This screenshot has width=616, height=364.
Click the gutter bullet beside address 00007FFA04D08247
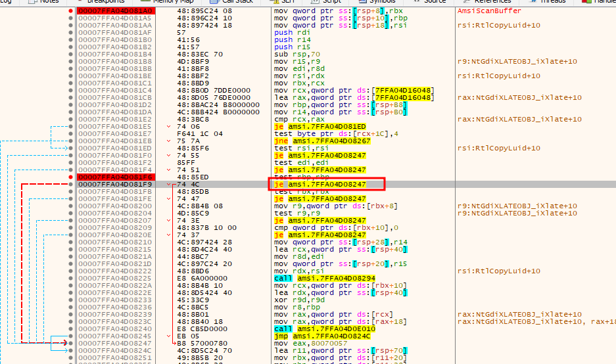(x=71, y=343)
